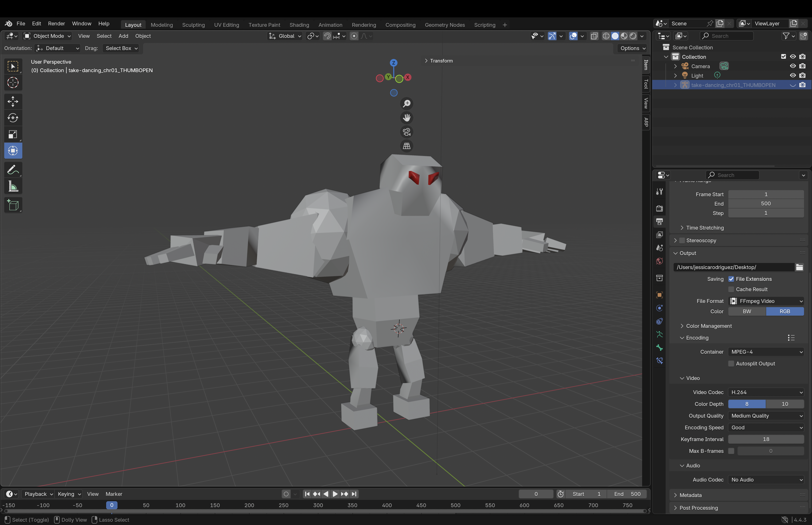Select the Select Box tool in toolbar

13,66
